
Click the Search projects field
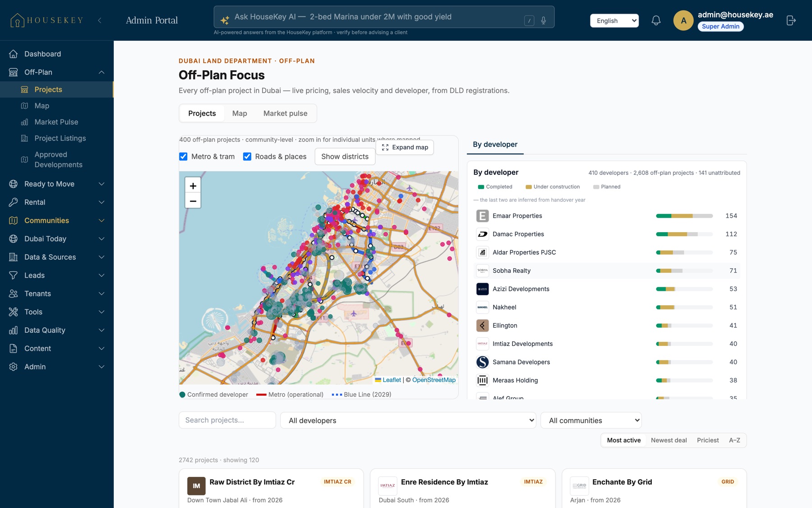227,420
